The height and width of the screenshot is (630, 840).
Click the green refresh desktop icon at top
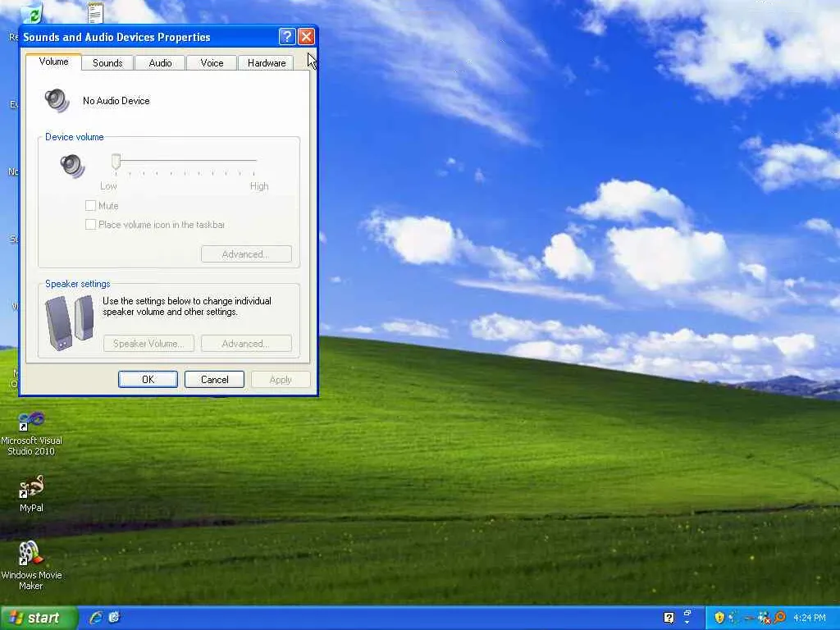point(32,14)
